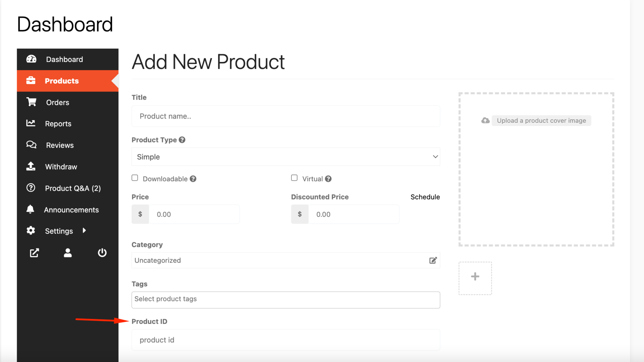Click the Downloadable help question mark
The width and height of the screenshot is (644, 362).
coord(193,179)
